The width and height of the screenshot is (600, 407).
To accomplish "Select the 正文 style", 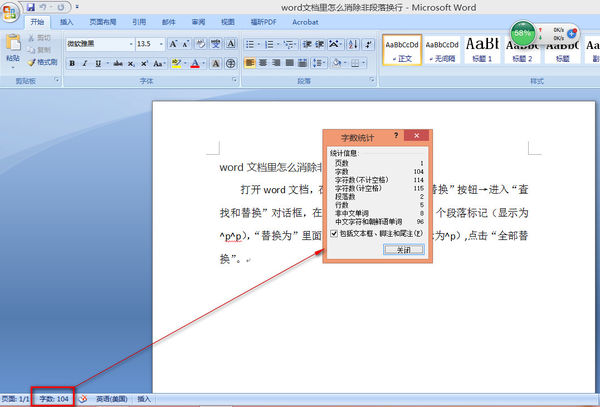I will tap(402, 50).
